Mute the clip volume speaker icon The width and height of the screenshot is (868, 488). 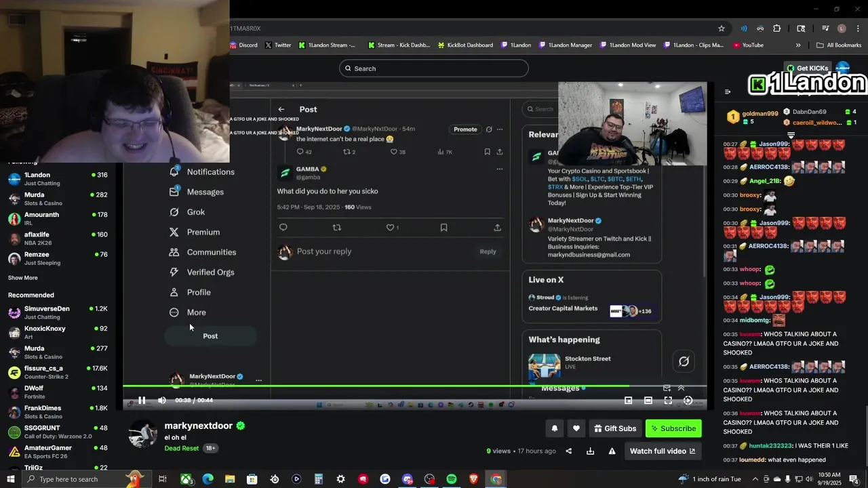click(161, 401)
